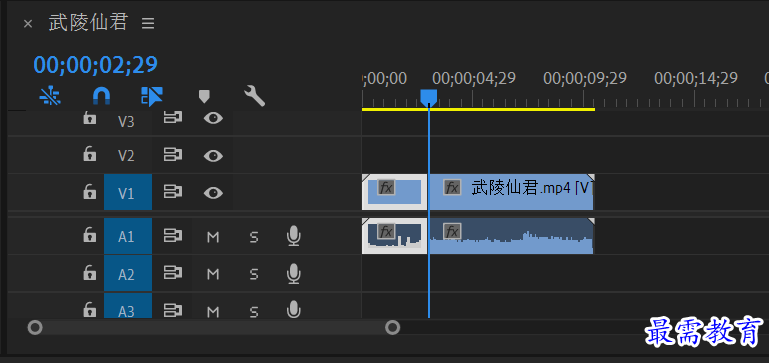This screenshot has width=769, height=363.
Task: Hide track V1 output with eye icon
Action: click(213, 193)
